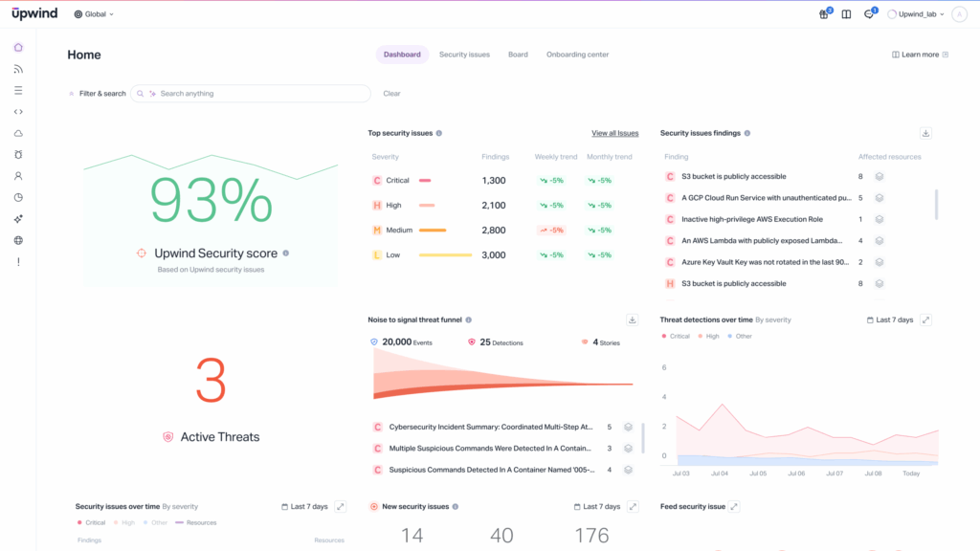Click the vulnerabilities bug icon in the sidebar
Screen dimensions: 980x551
point(18,154)
